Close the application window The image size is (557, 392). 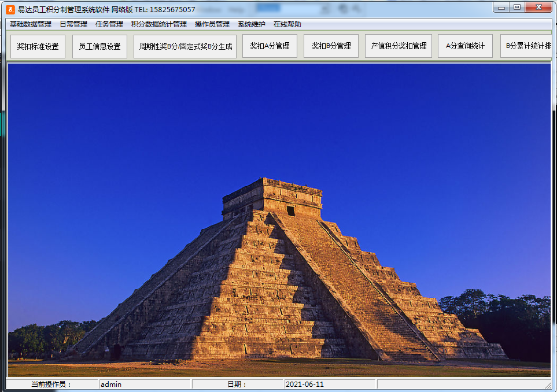pos(538,7)
